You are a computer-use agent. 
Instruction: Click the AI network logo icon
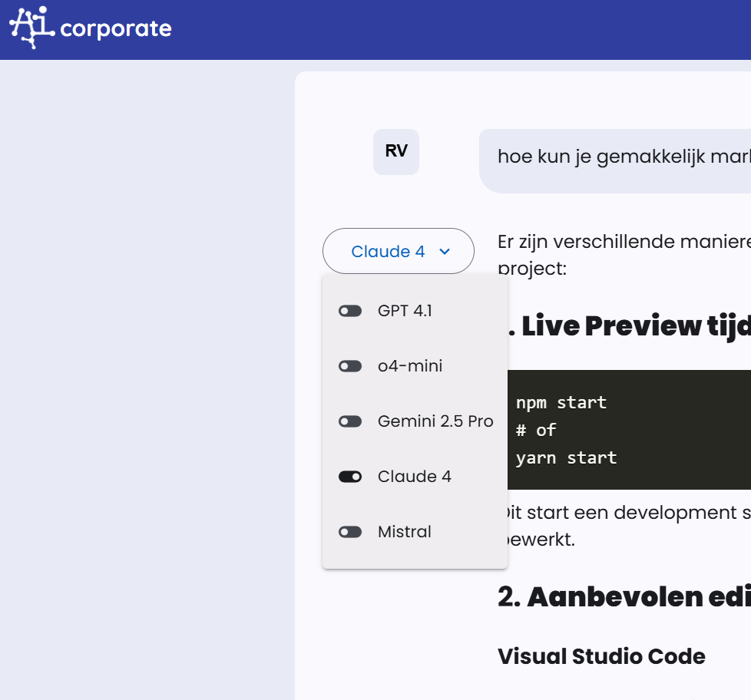tap(31, 28)
